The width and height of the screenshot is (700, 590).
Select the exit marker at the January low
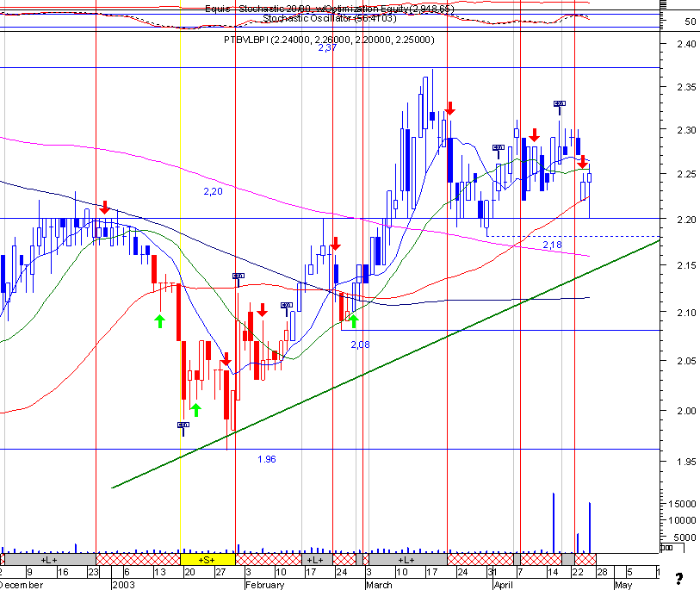183,427
